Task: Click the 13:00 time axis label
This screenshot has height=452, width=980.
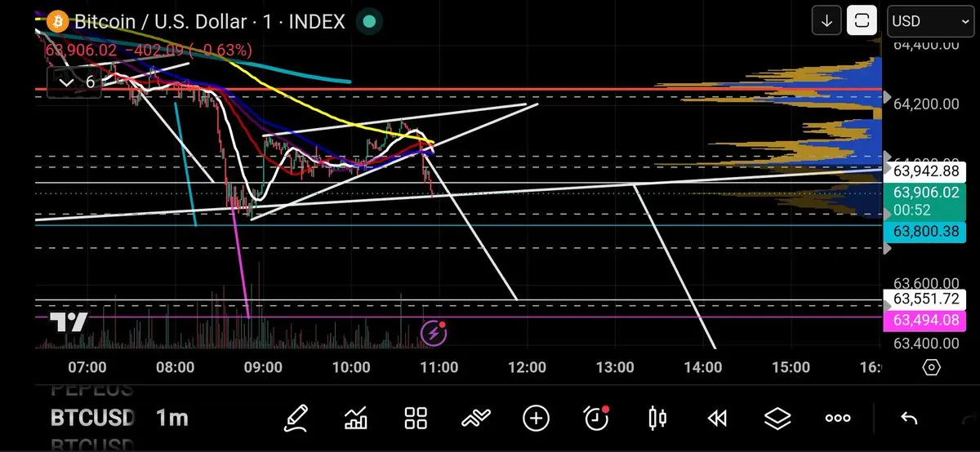Action: (x=615, y=367)
